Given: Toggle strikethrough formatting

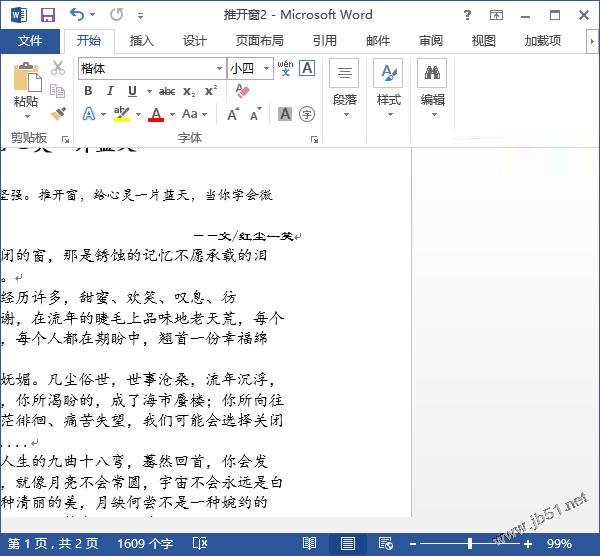Looking at the screenshot, I should 167,91.
